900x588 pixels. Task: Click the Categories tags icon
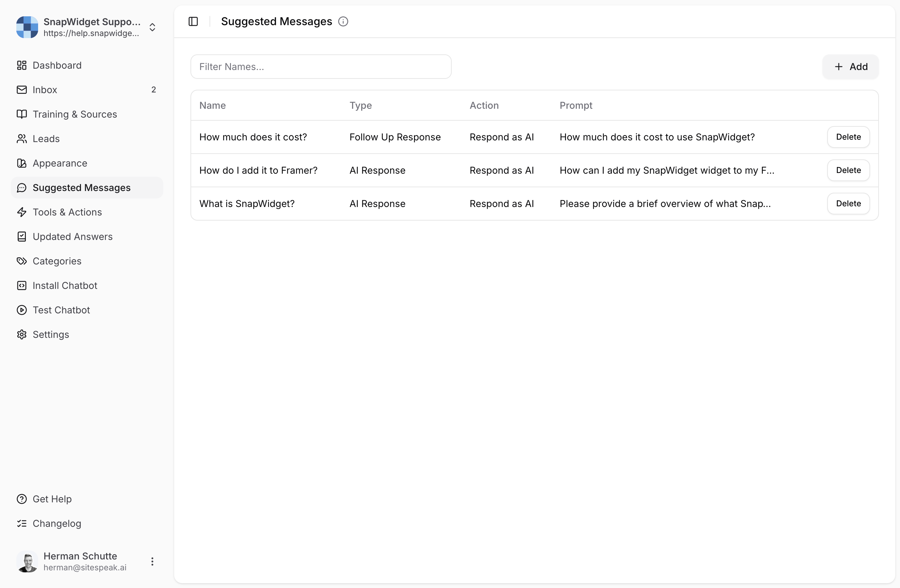pyautogui.click(x=21, y=261)
